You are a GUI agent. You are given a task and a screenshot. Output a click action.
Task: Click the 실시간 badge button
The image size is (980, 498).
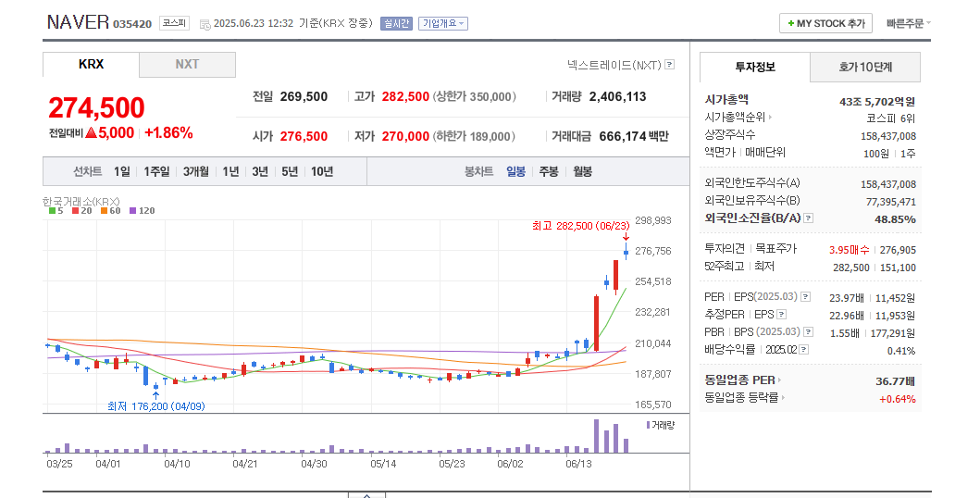pos(396,24)
